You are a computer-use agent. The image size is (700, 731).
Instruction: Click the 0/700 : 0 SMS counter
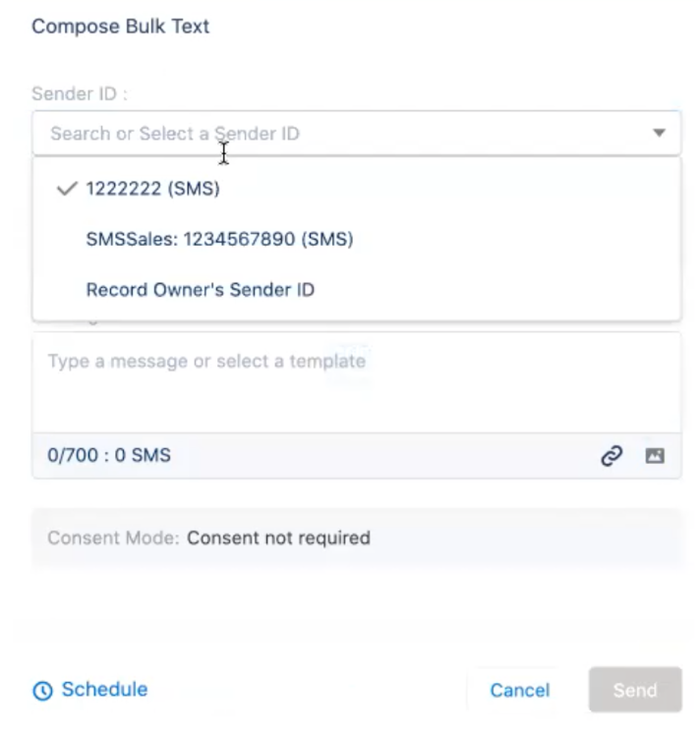click(x=109, y=456)
